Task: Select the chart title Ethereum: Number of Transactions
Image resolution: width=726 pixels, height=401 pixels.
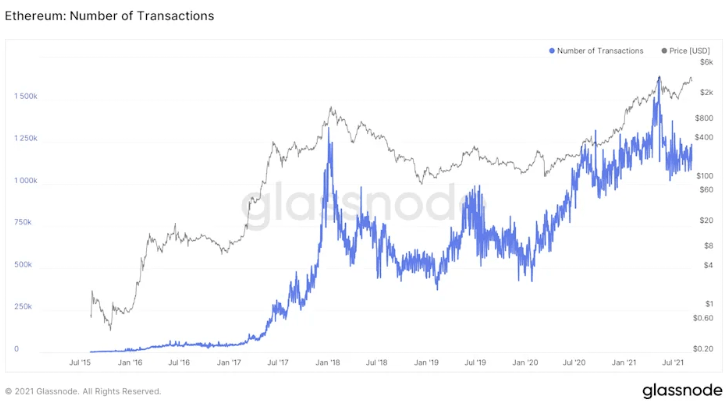Action: click(x=109, y=16)
